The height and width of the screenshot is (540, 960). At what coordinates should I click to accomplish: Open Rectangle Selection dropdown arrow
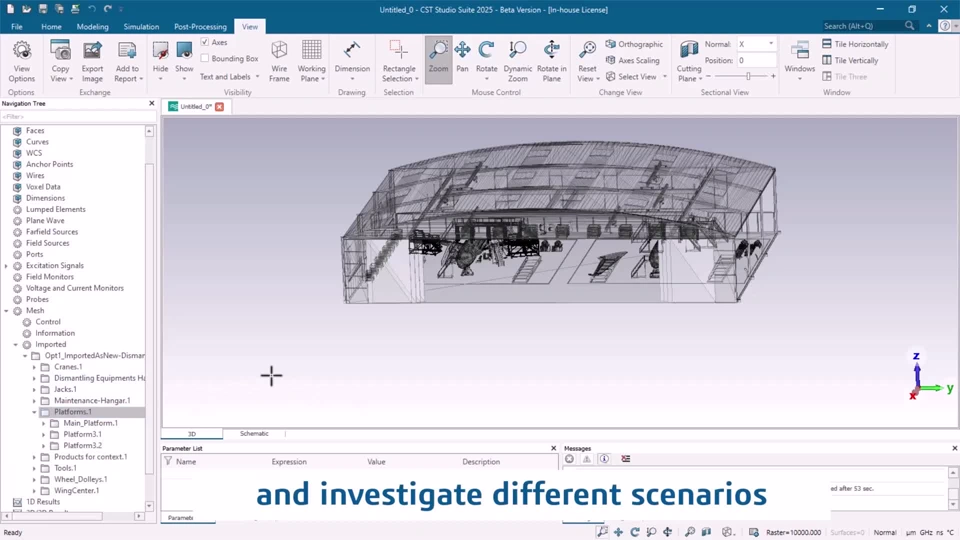pos(417,79)
